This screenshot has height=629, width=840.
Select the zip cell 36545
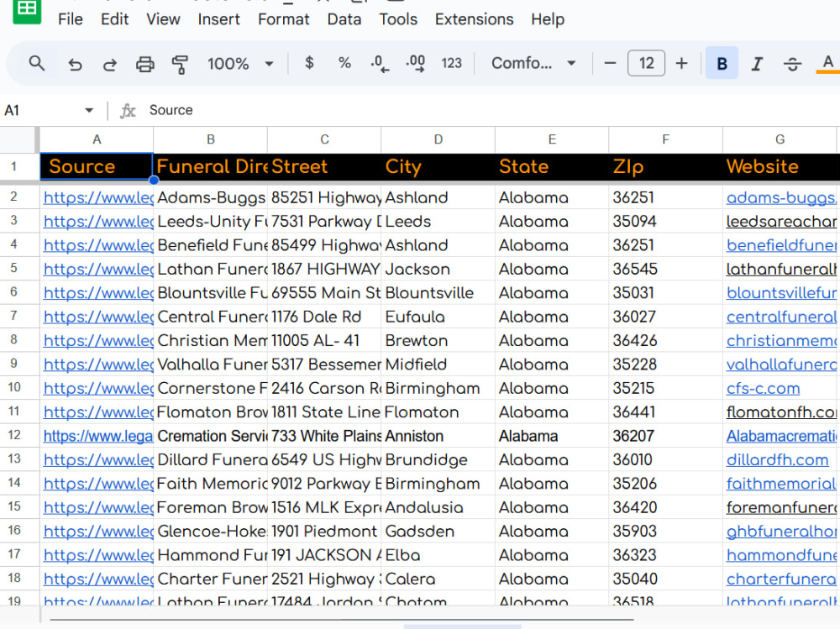click(x=665, y=269)
